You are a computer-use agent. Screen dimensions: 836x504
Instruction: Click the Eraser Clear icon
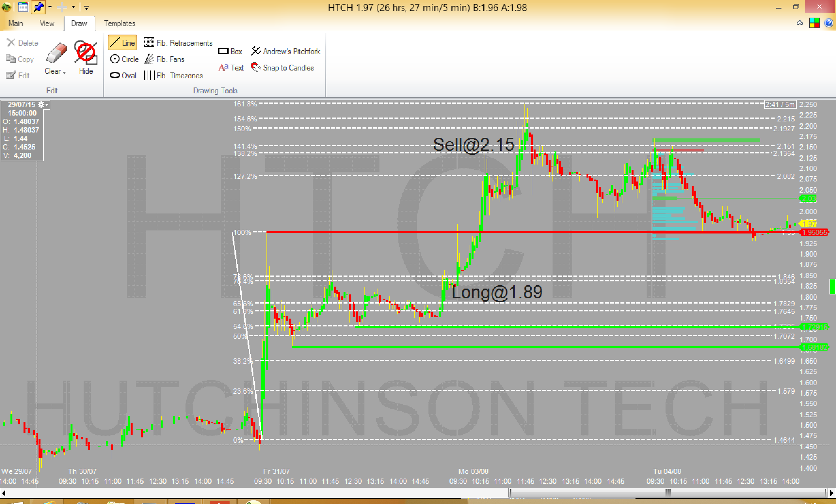(56, 54)
